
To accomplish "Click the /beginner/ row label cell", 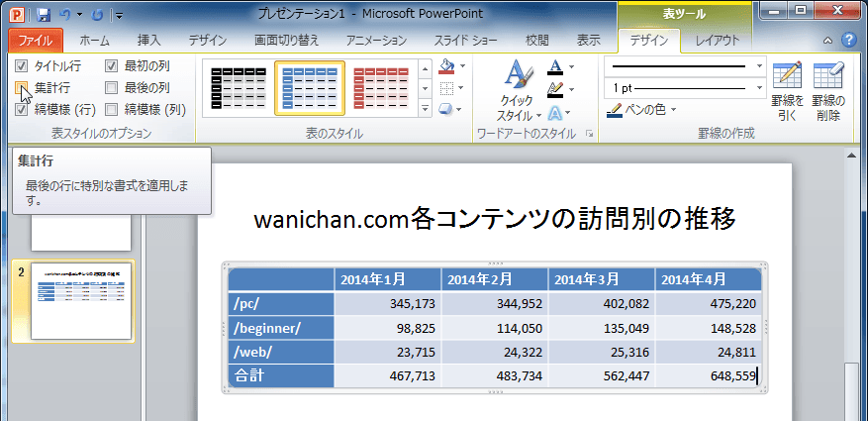I will (281, 328).
